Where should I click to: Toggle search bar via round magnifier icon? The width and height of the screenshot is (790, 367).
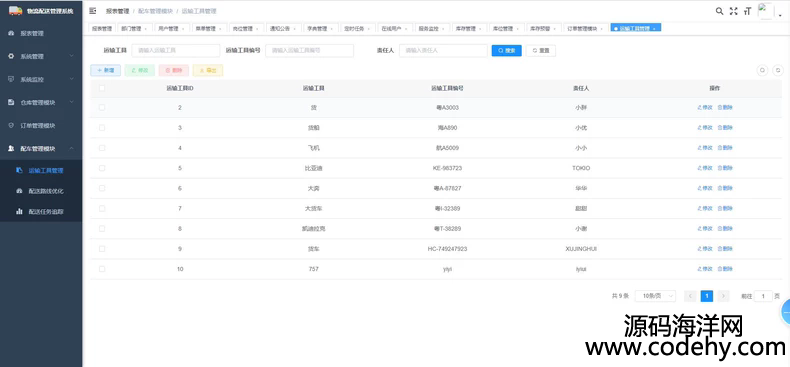coord(763,71)
